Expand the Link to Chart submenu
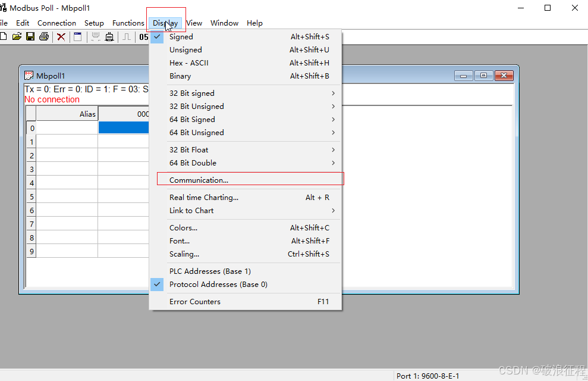The height and width of the screenshot is (381, 588). tap(246, 211)
